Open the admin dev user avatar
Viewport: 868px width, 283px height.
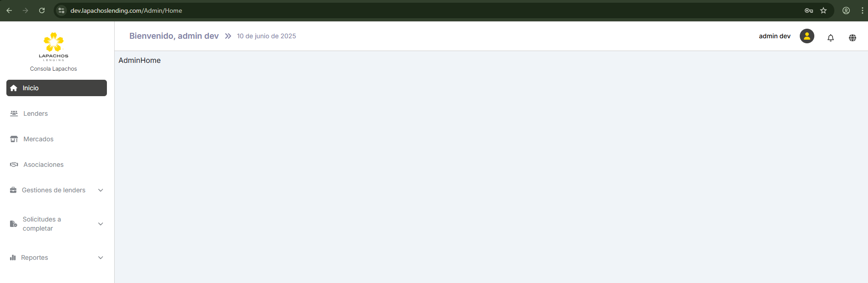tap(807, 36)
